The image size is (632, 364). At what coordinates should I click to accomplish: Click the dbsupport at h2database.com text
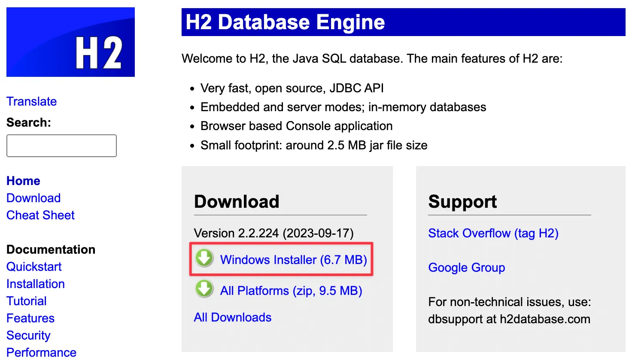509,319
